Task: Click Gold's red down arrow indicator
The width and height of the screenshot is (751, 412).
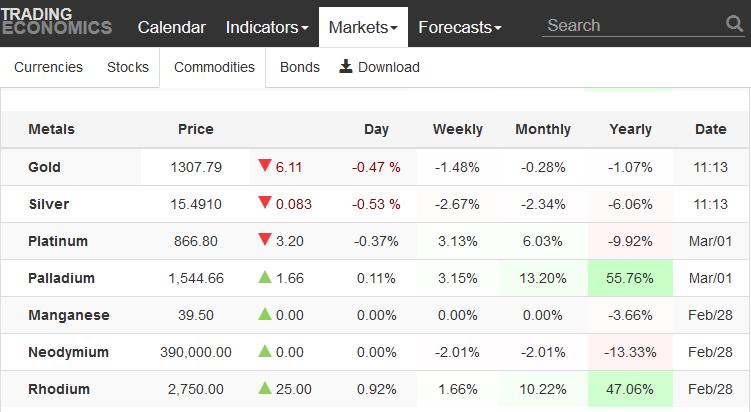Action: click(265, 165)
